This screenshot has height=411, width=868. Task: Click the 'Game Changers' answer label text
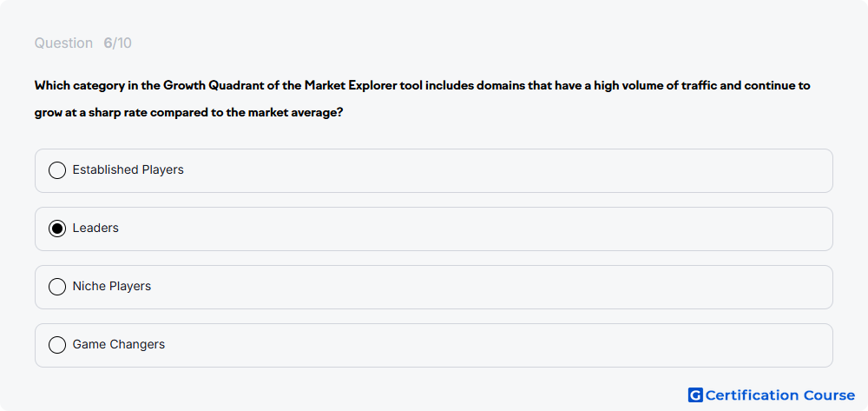[118, 344]
